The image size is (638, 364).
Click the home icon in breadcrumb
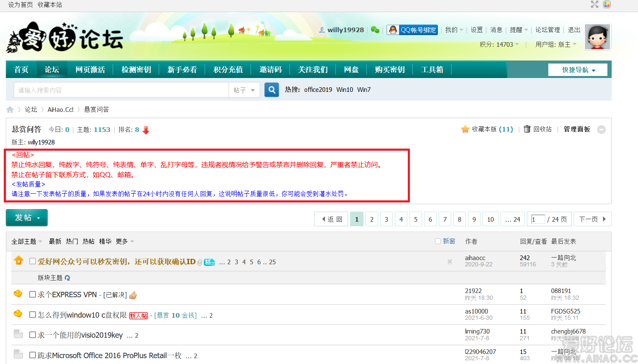(x=10, y=110)
